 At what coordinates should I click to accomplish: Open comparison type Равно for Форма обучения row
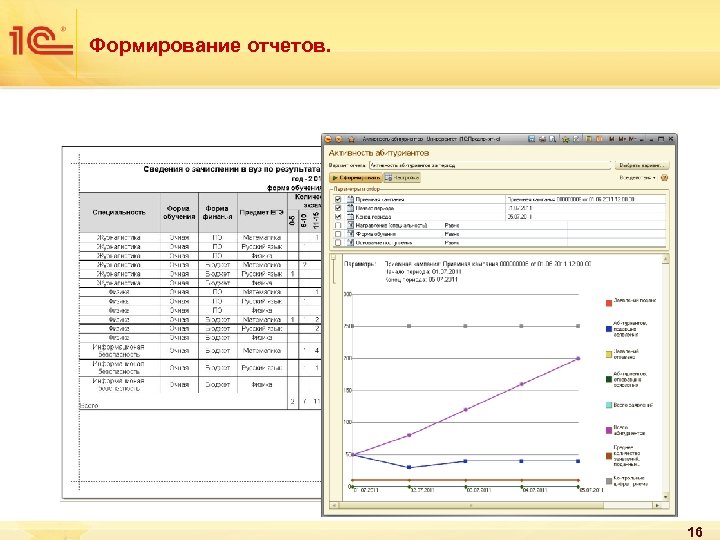452,234
